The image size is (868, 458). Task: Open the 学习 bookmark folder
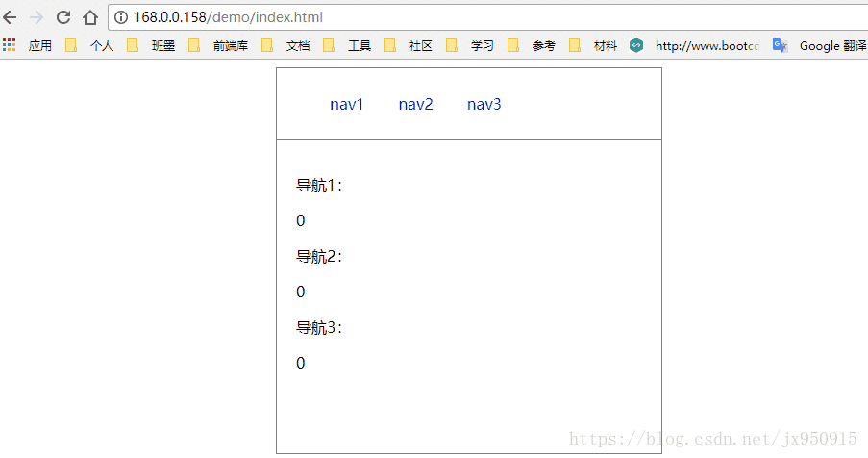[x=470, y=45]
